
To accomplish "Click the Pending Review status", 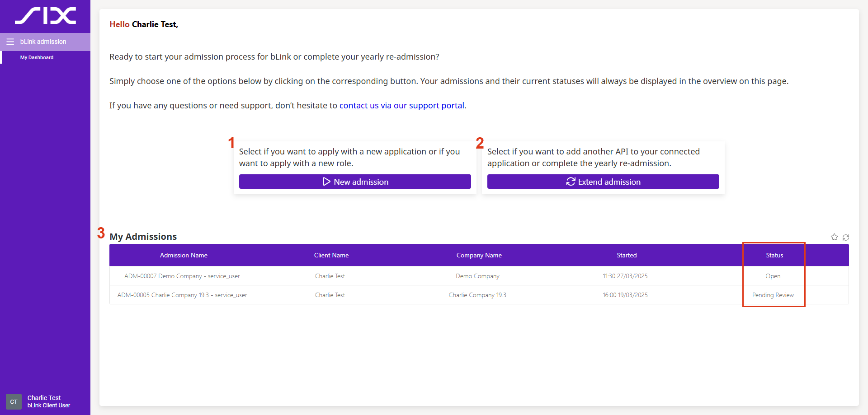I will point(773,295).
